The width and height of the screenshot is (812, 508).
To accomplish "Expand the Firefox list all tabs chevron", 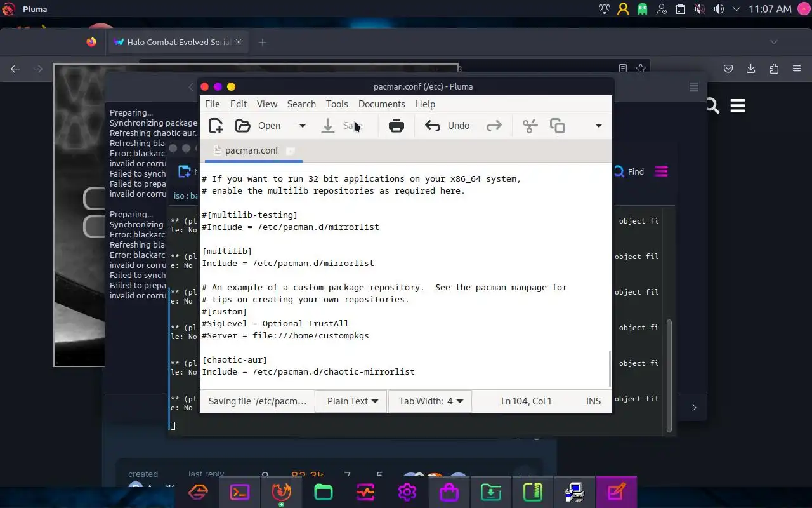I will coord(774,42).
